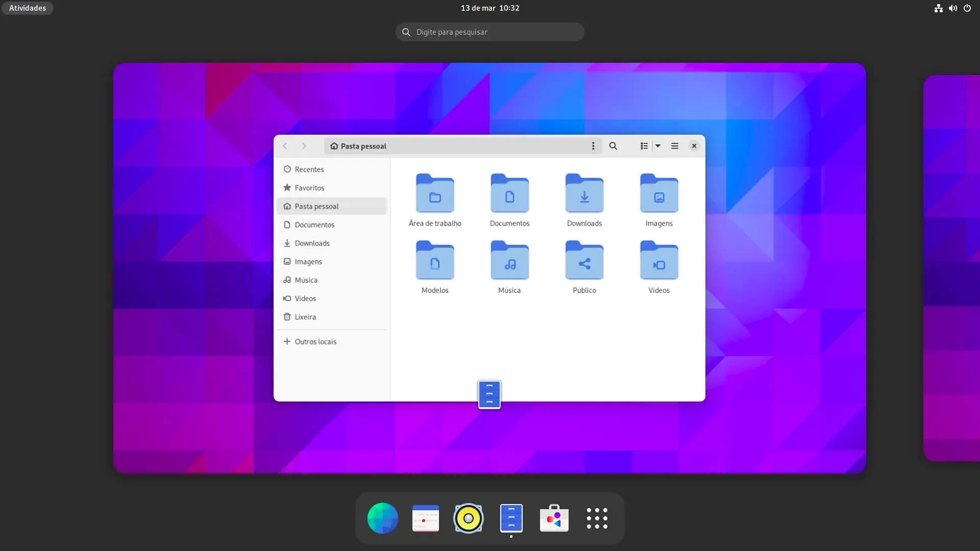
Task: Launch the Software store from dock
Action: point(554,518)
